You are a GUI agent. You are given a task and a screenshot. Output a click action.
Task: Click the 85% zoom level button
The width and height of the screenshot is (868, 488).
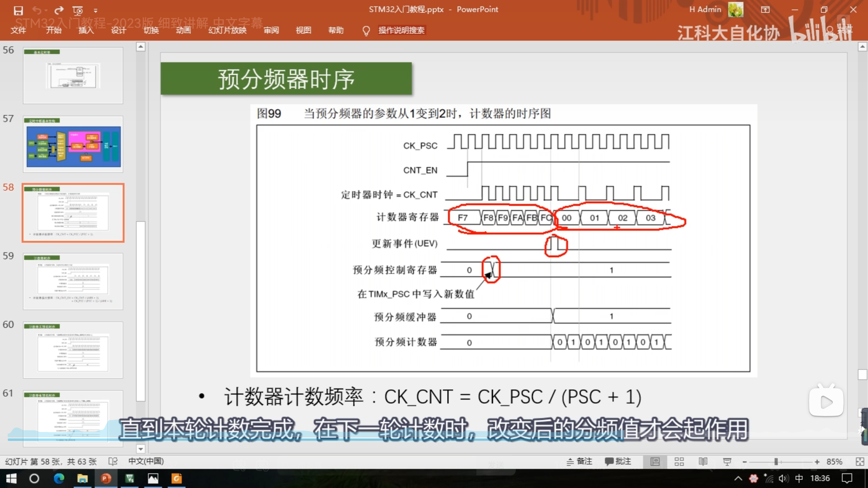pyautogui.click(x=834, y=462)
